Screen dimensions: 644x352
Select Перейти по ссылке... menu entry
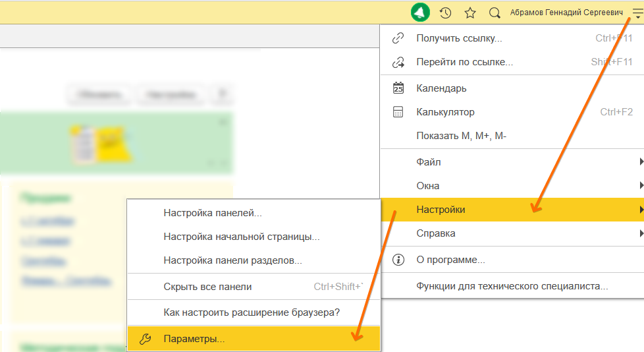tap(512, 62)
